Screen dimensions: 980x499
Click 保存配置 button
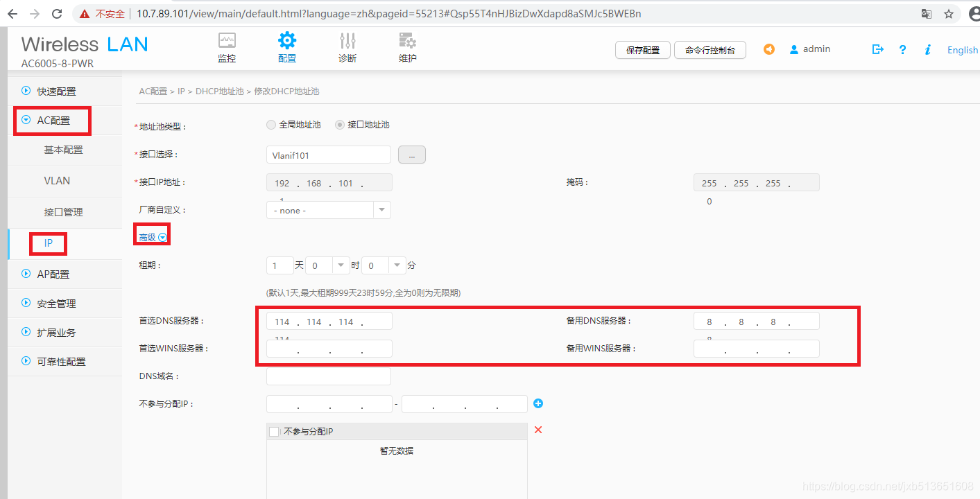(x=643, y=50)
